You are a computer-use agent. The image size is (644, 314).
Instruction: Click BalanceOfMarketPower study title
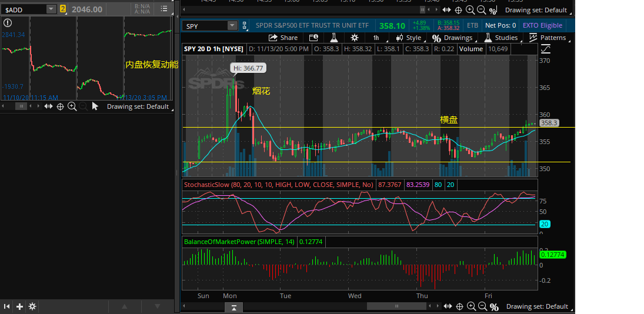click(x=239, y=242)
